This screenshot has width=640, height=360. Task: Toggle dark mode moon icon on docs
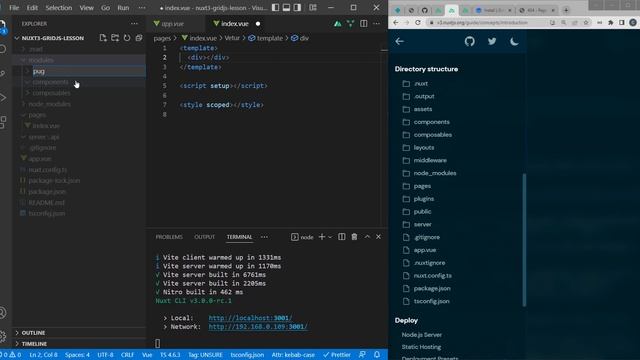click(514, 41)
